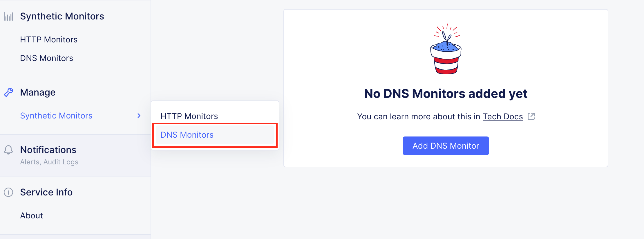Choose DNS Monitors in the flyout submenu
644x239 pixels.
[187, 135]
